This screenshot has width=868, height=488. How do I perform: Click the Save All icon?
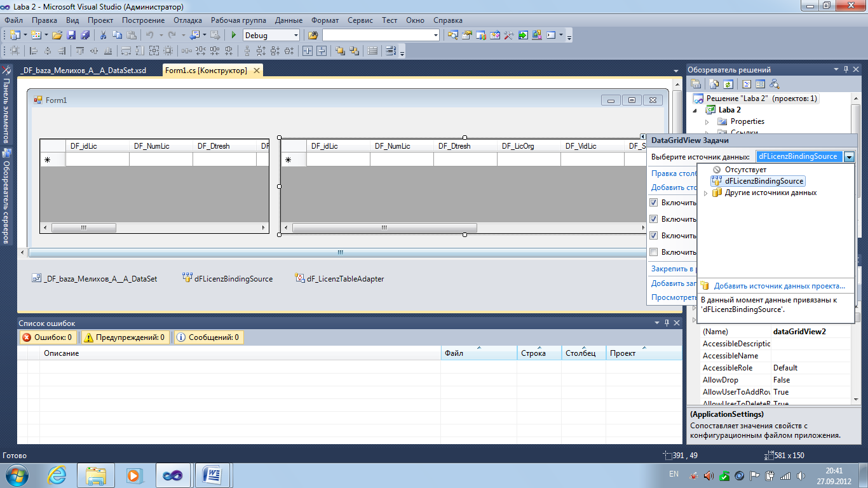coord(85,36)
